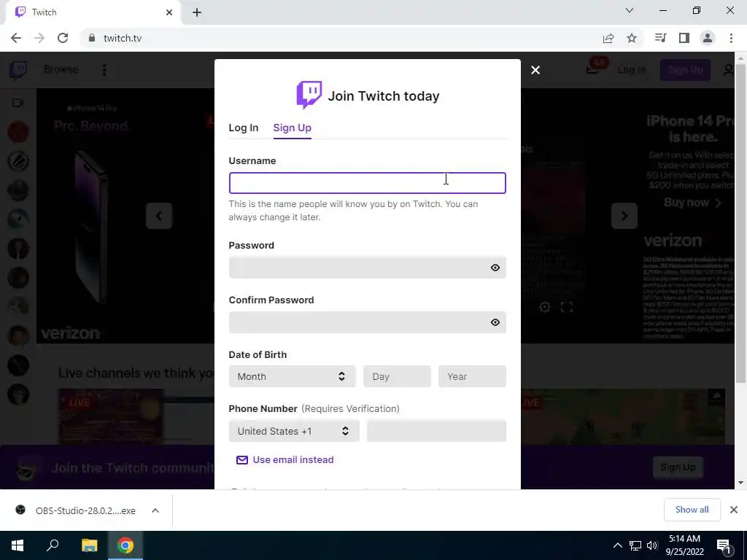Image resolution: width=747 pixels, height=560 pixels.
Task: Open the United States +1 country code dropdown
Action: click(x=294, y=431)
